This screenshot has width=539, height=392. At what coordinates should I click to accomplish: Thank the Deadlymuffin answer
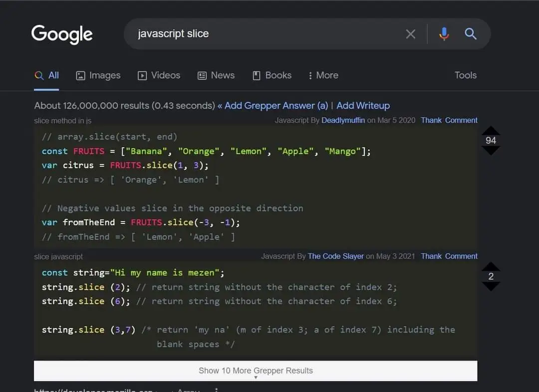pos(431,120)
